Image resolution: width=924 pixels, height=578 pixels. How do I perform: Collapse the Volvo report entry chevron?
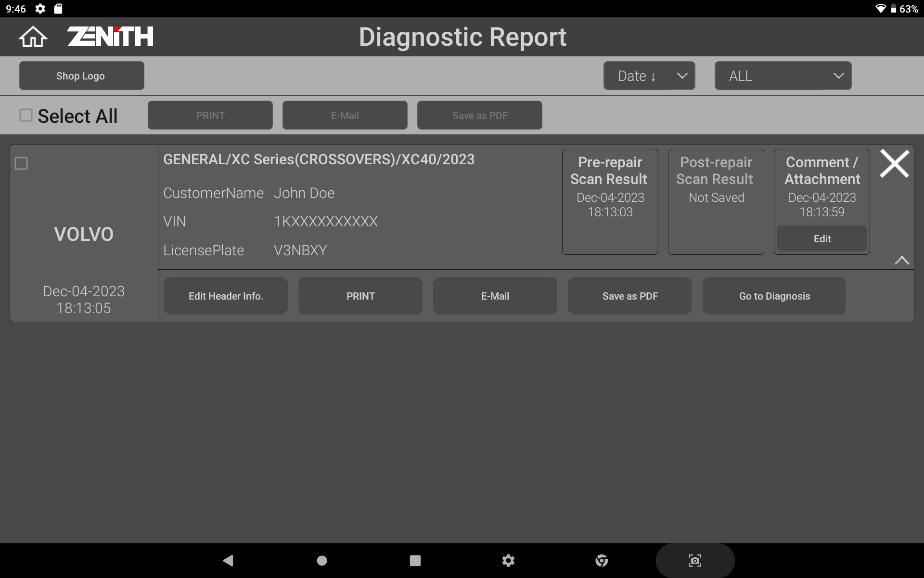pos(901,261)
